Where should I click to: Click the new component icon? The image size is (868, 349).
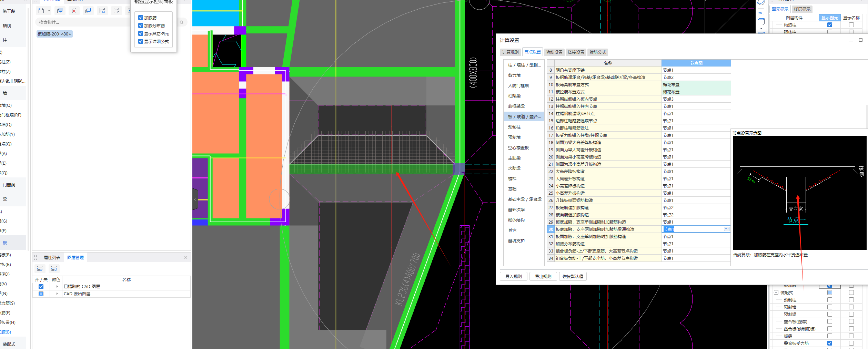(41, 11)
